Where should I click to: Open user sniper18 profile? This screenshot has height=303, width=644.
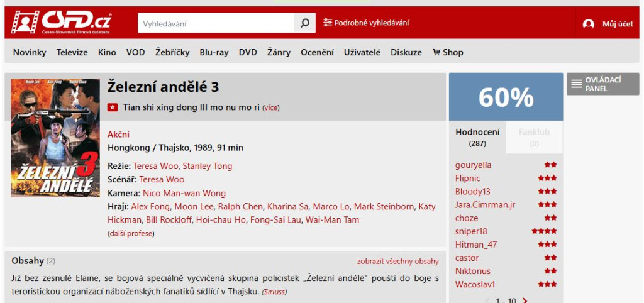coord(471,231)
